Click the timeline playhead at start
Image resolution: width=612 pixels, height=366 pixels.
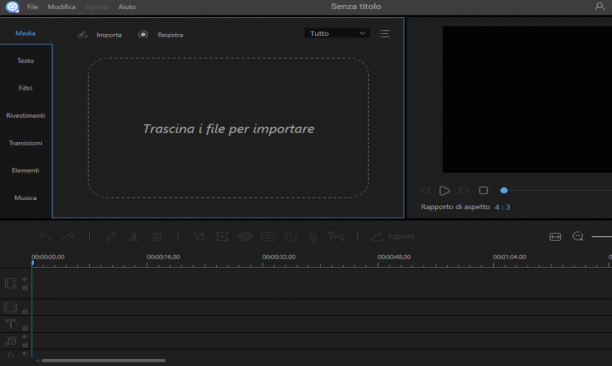click(x=32, y=263)
